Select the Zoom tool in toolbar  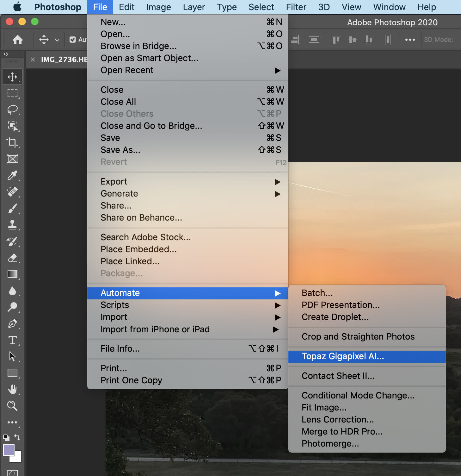[12, 406]
